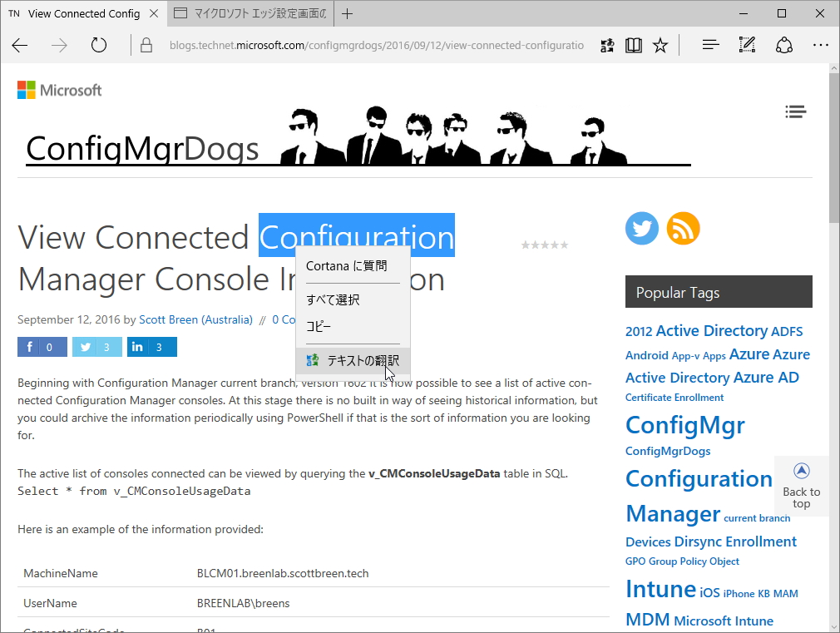Open the 'Certificate Enrollment' tag link
840x633 pixels.
(x=674, y=397)
